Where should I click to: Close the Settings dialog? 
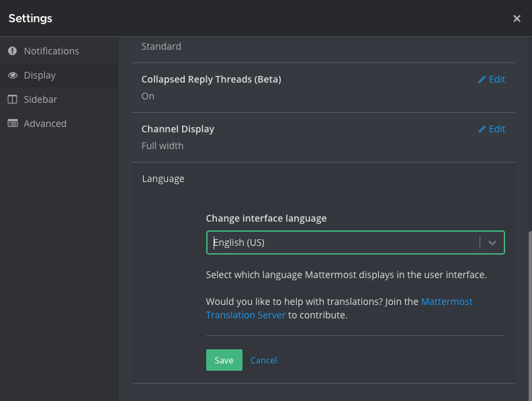(517, 18)
